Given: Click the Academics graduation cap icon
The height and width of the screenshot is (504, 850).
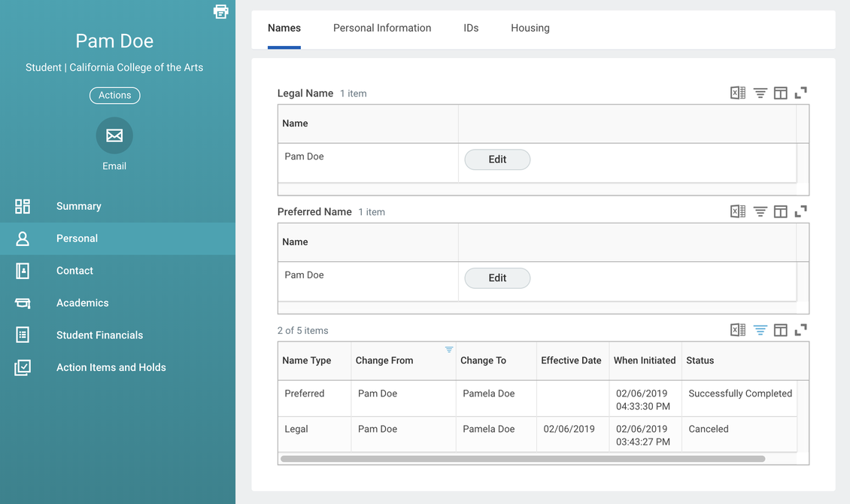Looking at the screenshot, I should tap(23, 303).
